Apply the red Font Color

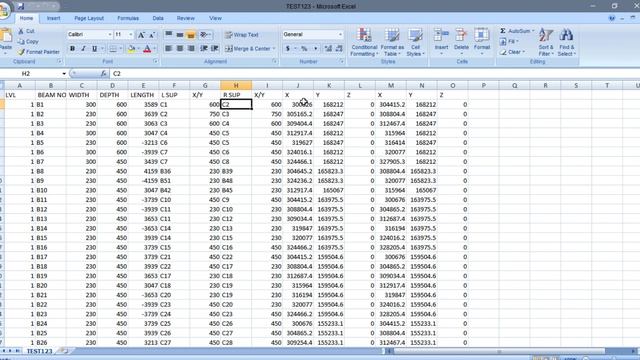(x=147, y=49)
